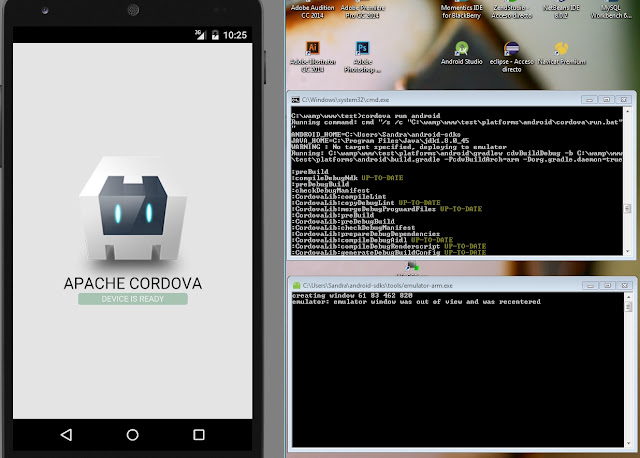Open the eclipse - Acceso directo shortcut
The height and width of the screenshot is (458, 640).
(x=511, y=56)
